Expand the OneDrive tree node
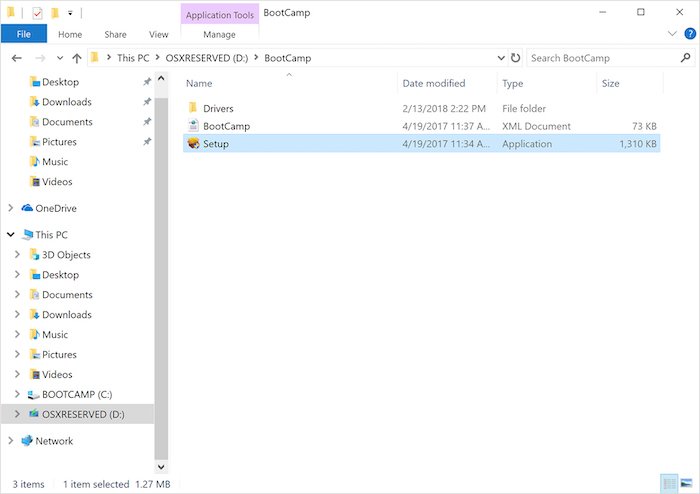 [x=11, y=208]
